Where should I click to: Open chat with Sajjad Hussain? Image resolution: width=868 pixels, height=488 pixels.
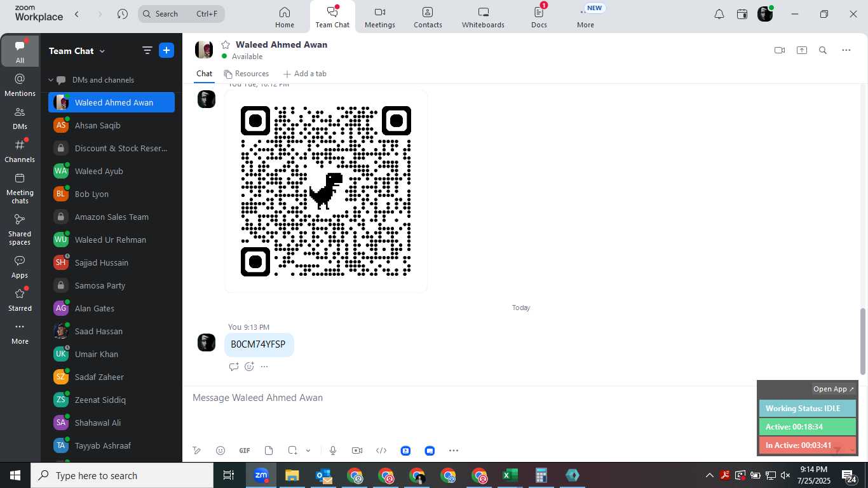click(x=111, y=262)
